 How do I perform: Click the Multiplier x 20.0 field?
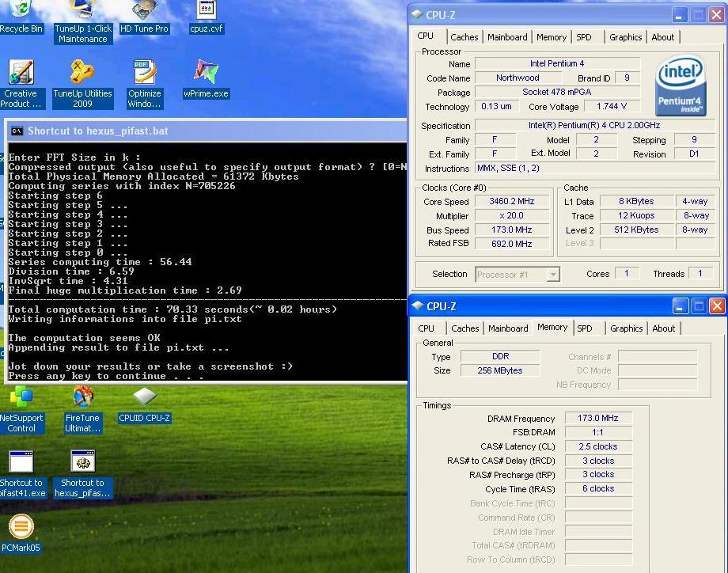512,215
